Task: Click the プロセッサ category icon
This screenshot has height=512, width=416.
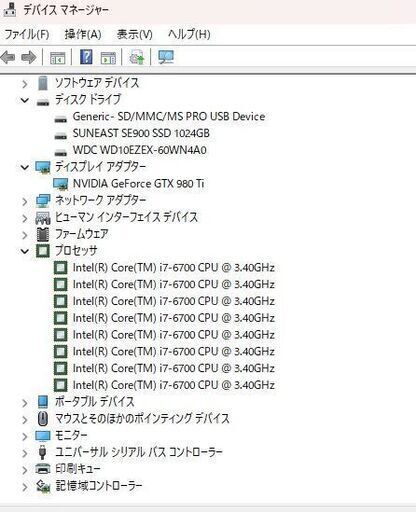Action: pos(43,251)
